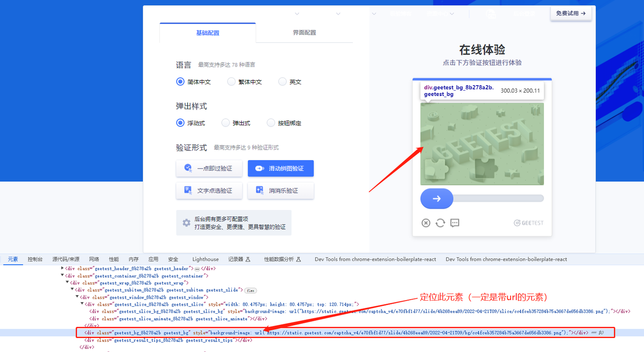Open the 性能 DevTools tab
The height and width of the screenshot is (352, 644).
pyautogui.click(x=114, y=259)
